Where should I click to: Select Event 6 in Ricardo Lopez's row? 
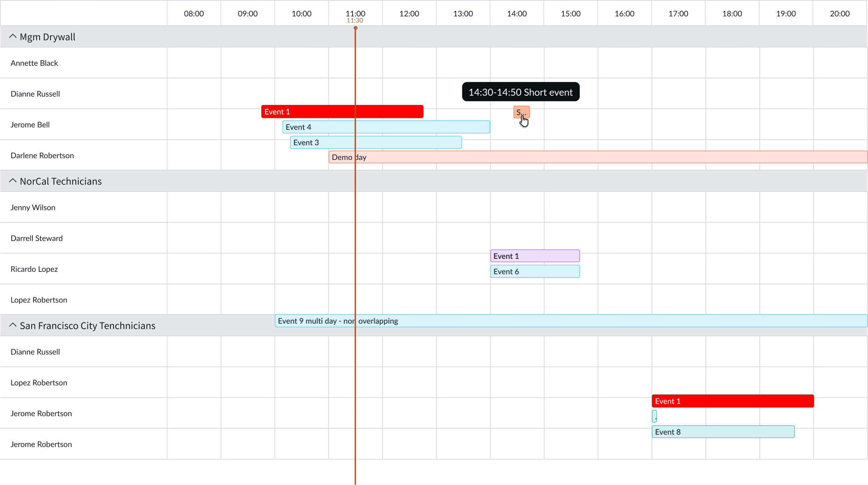pyautogui.click(x=535, y=271)
